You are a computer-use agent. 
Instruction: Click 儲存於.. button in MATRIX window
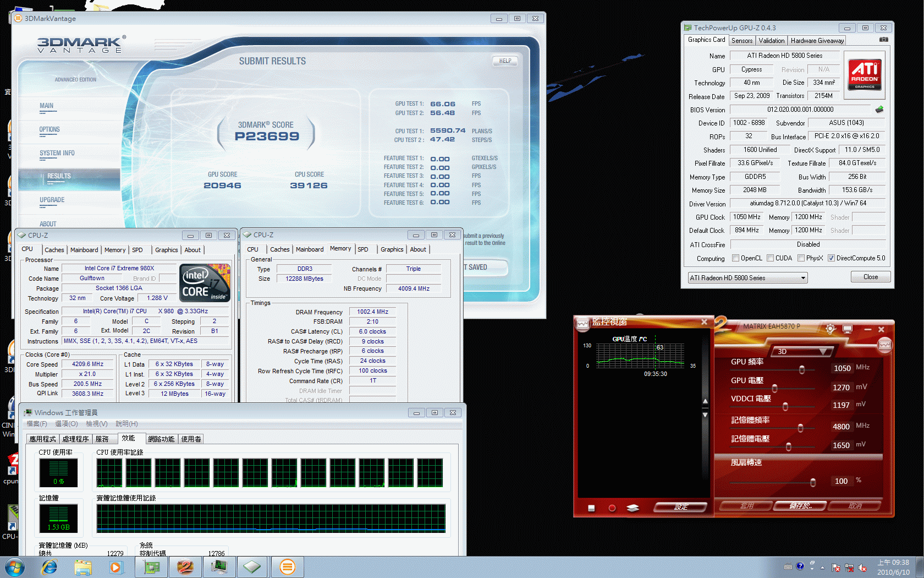(x=800, y=506)
